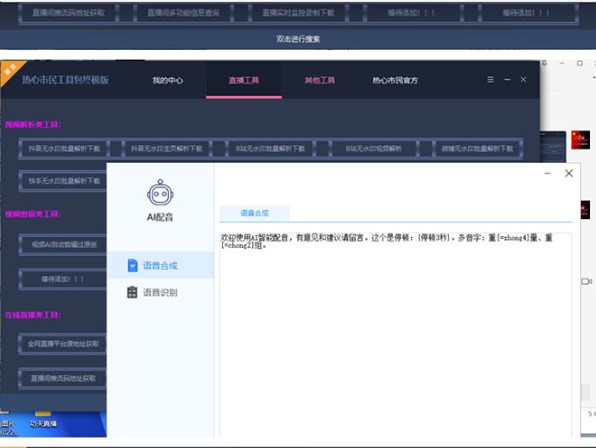Open the dark red thumbnail on the right
The image size is (596, 448).
pyautogui.click(x=585, y=210)
